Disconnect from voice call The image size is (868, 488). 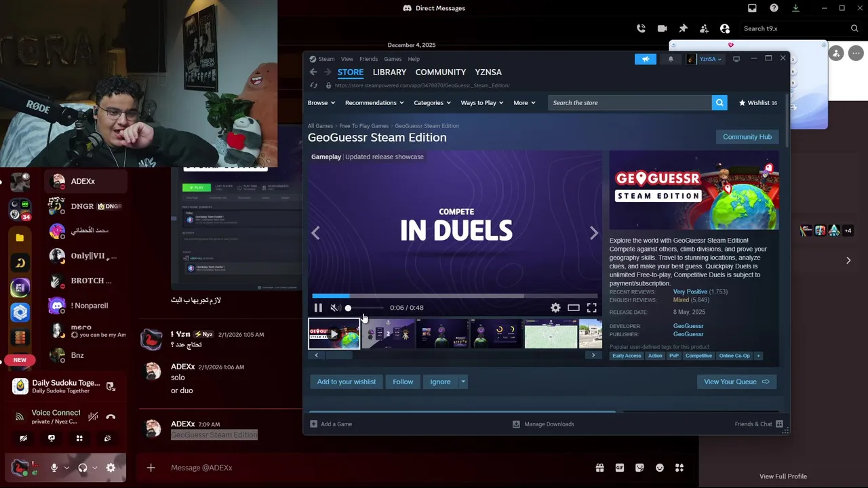click(x=111, y=417)
